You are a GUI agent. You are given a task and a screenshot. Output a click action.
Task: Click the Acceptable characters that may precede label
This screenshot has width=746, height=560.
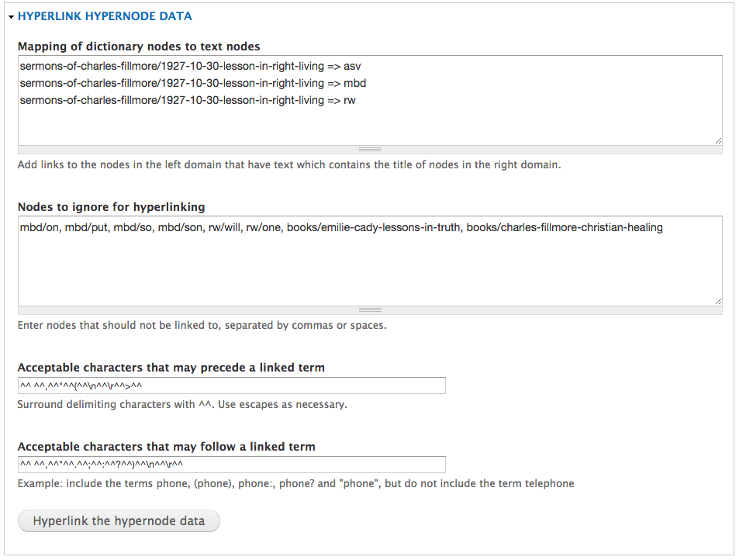(x=171, y=368)
